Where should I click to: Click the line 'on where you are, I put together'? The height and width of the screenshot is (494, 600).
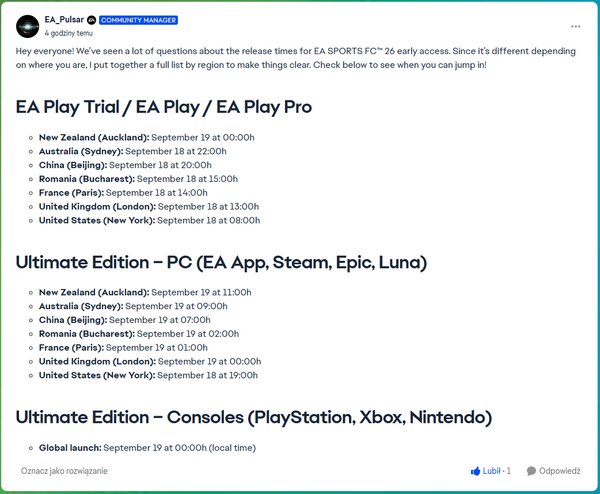tap(251, 65)
